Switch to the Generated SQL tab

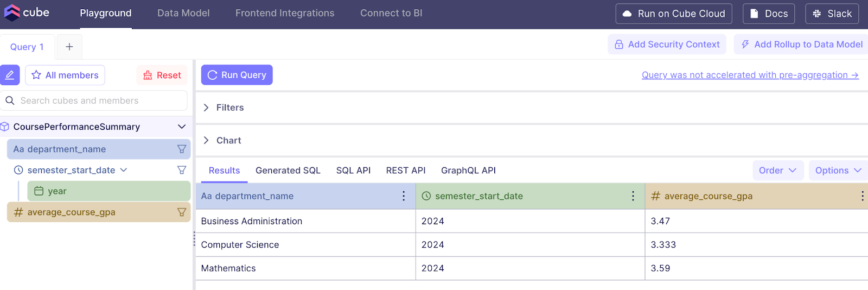288,171
